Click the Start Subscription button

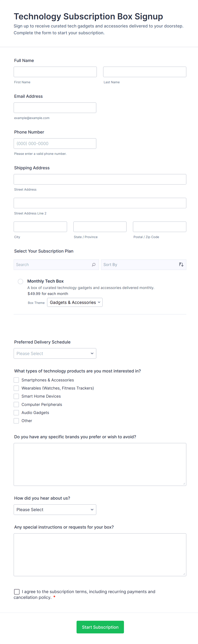[x=100, y=627]
